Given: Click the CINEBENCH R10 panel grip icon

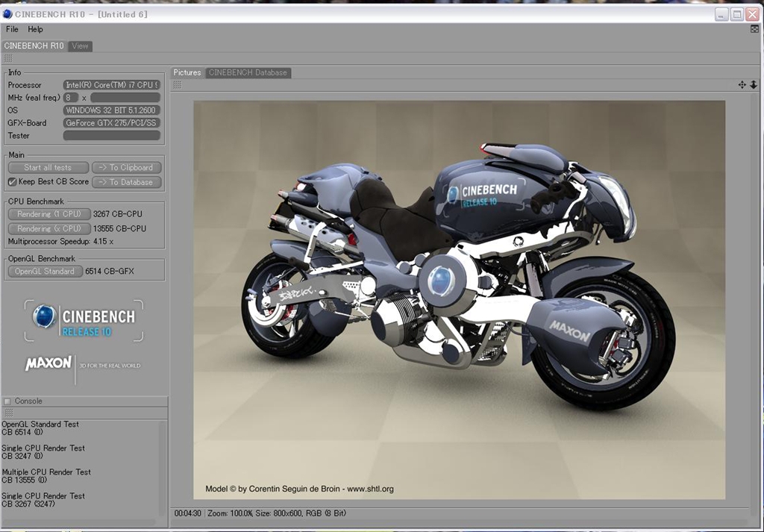Looking at the screenshot, I should click(7, 58).
